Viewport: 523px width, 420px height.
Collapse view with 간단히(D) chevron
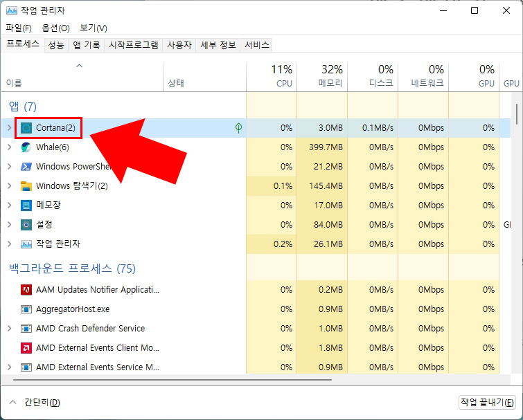[12, 402]
